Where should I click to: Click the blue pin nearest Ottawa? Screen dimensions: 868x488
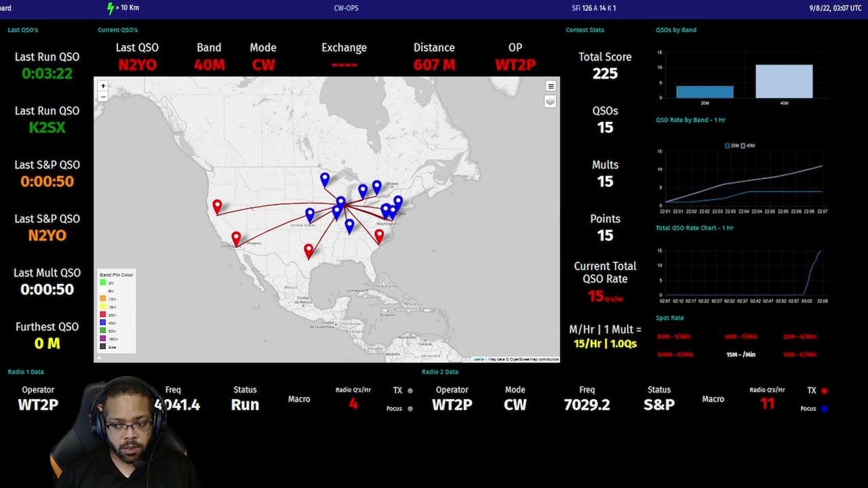377,186
